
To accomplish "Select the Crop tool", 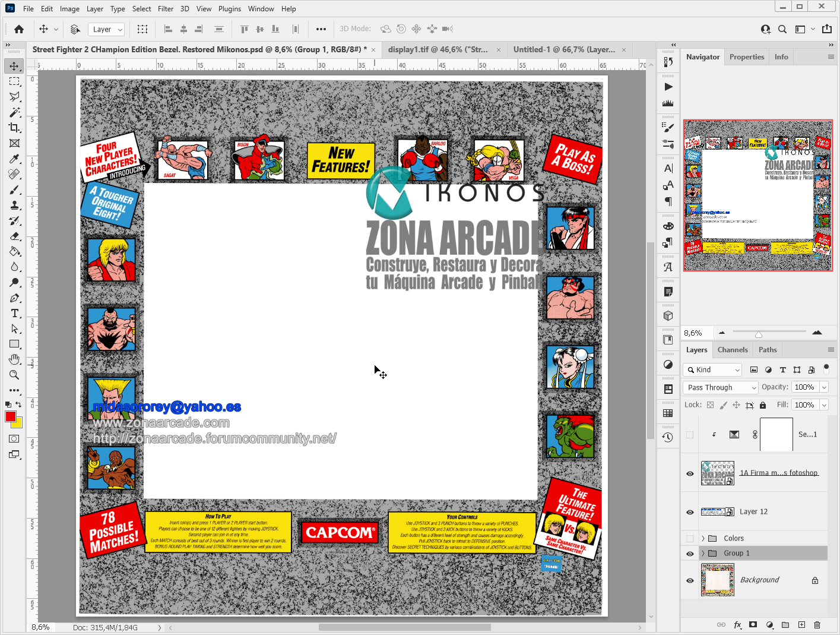I will tap(14, 128).
